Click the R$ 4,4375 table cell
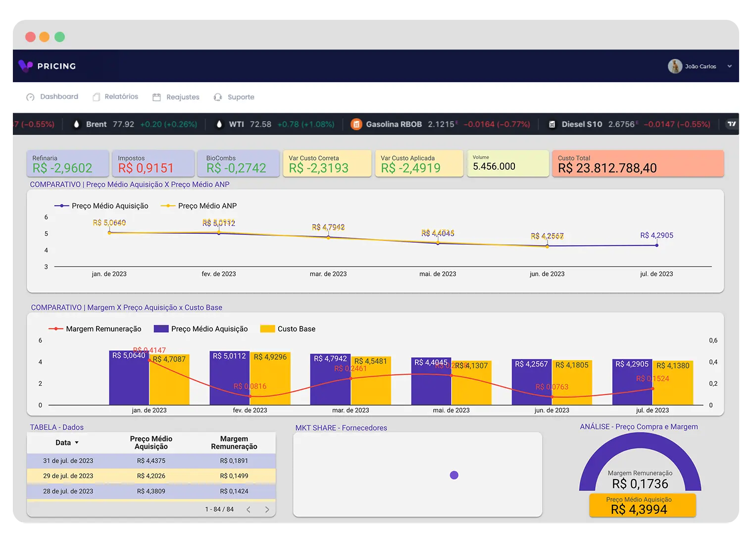Screen dimensions: 756x534 [x=151, y=461]
